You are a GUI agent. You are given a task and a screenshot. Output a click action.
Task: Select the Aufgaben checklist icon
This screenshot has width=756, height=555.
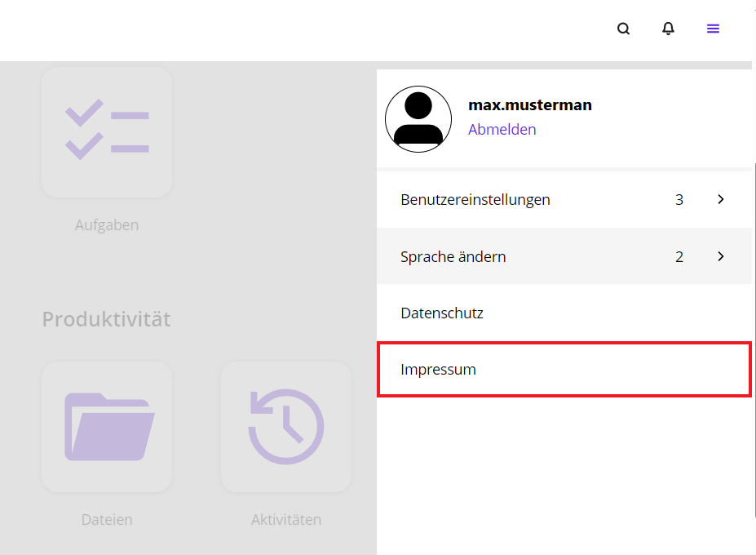click(107, 131)
